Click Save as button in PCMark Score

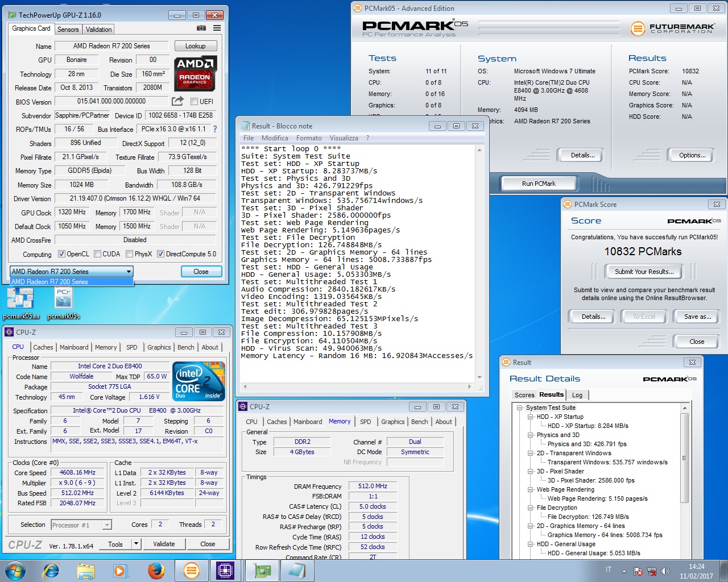[x=697, y=317]
